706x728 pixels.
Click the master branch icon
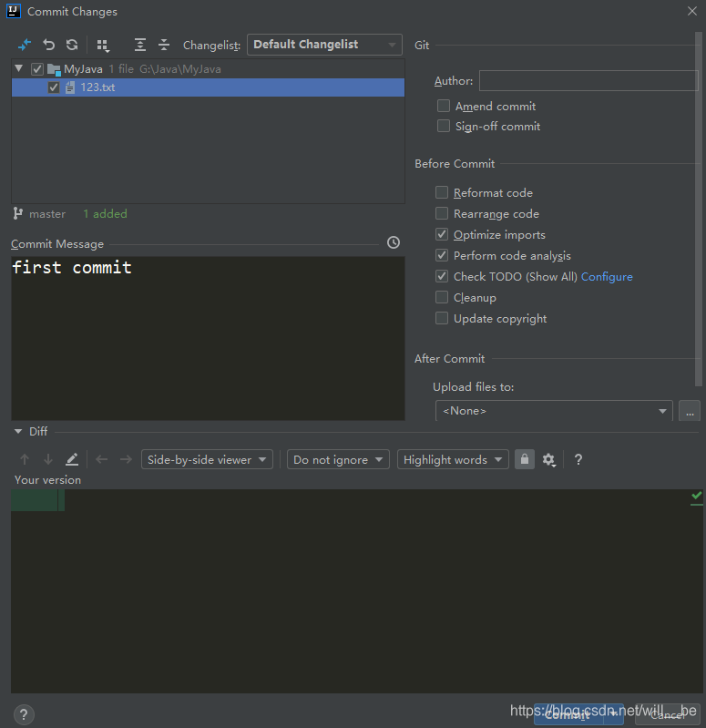tap(17, 213)
